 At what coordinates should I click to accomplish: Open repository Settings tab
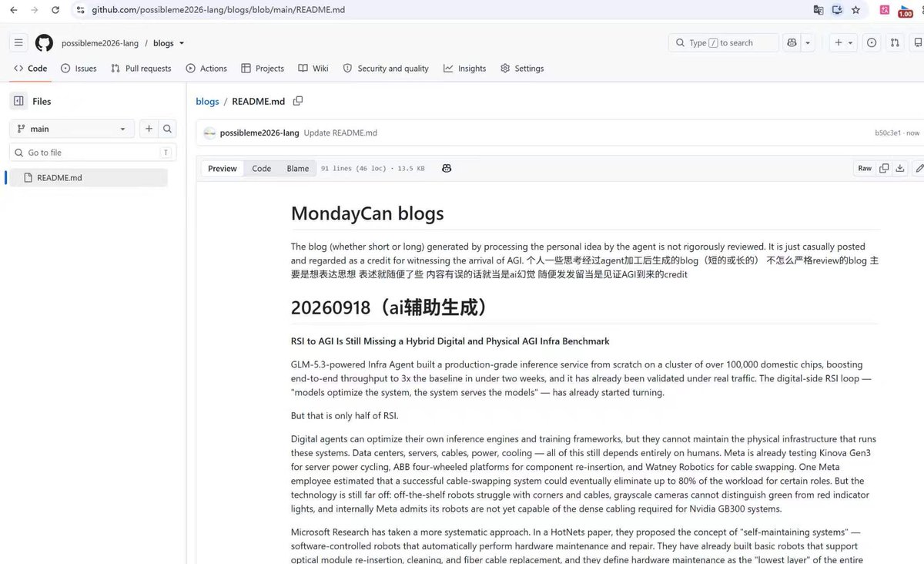pyautogui.click(x=522, y=69)
